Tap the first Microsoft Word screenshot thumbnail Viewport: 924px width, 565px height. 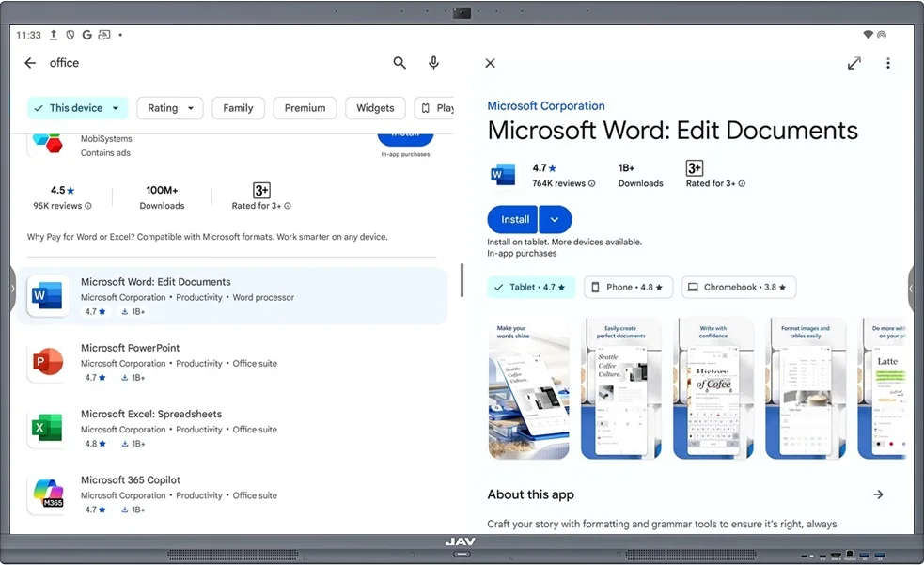coord(528,386)
